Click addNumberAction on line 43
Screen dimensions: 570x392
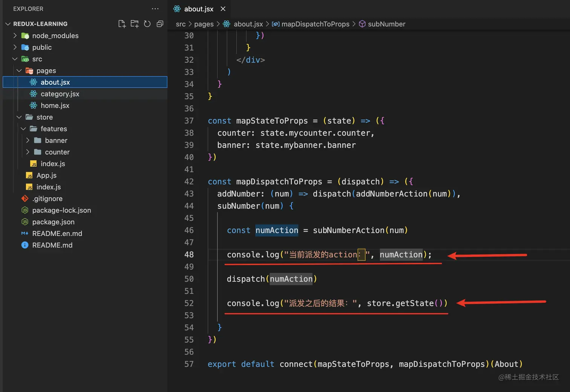click(392, 194)
